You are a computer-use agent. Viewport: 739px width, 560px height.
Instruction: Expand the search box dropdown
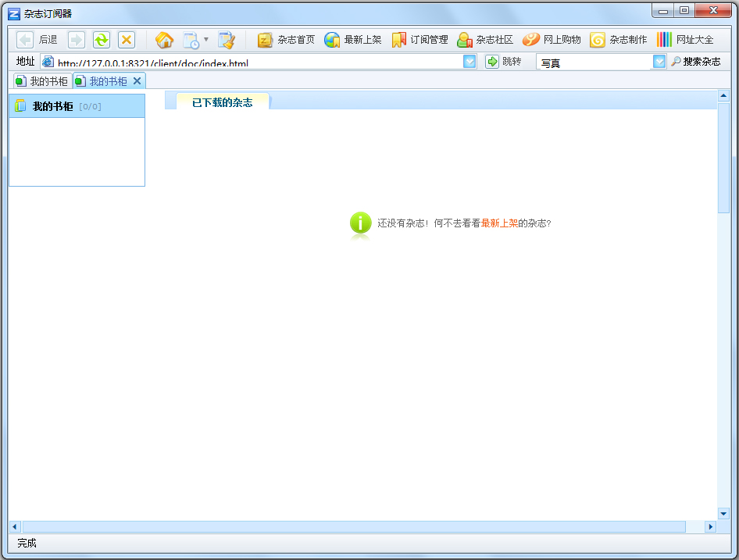[659, 62]
